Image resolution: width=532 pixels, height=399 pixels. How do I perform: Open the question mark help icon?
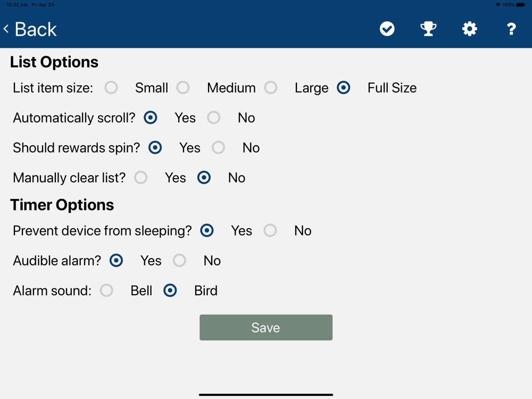[x=511, y=29]
